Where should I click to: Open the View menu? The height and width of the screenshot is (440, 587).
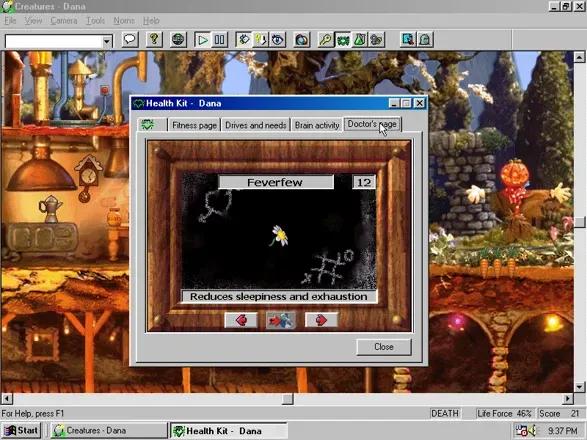[x=33, y=21]
